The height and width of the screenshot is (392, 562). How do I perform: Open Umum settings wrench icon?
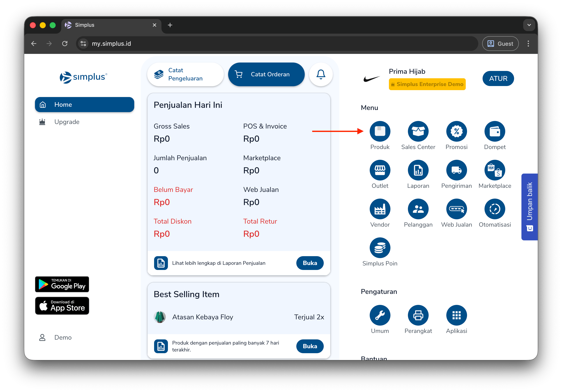[380, 315]
